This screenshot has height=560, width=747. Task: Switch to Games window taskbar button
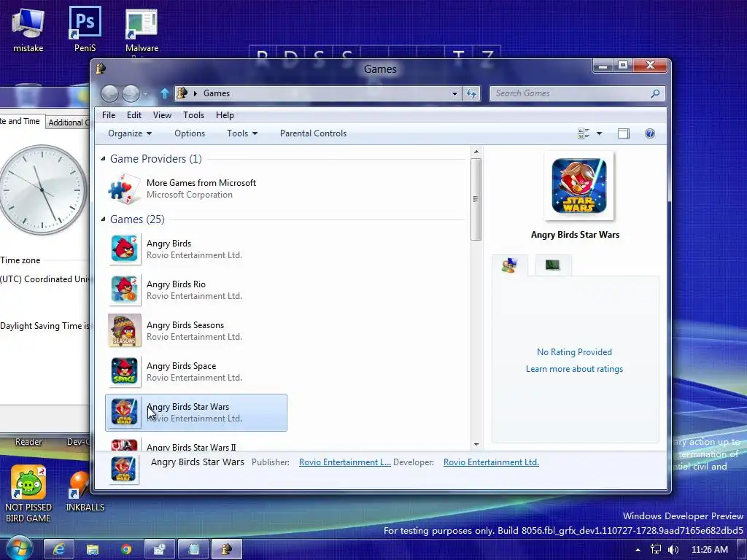coord(227,550)
